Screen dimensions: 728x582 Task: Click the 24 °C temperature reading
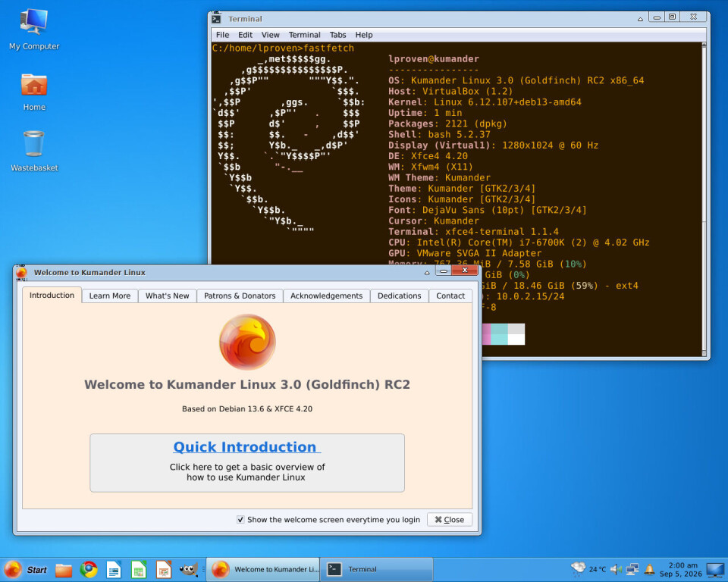[598, 569]
